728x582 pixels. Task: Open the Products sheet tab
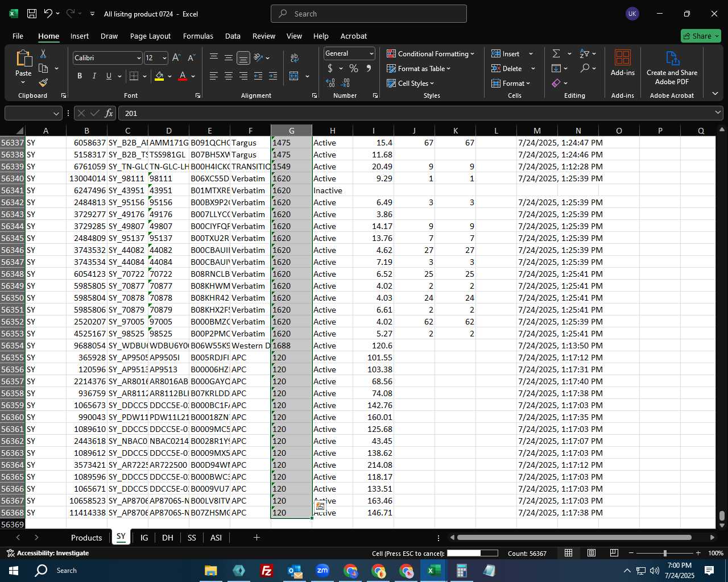86,538
